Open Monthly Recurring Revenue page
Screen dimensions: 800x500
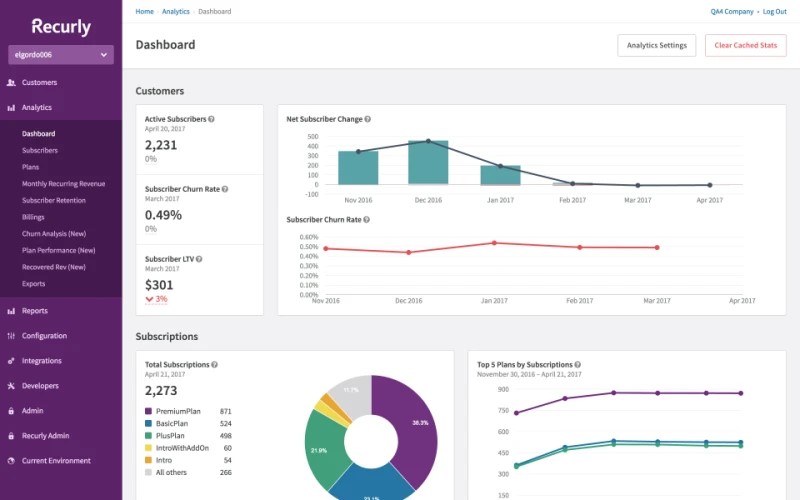pos(63,184)
